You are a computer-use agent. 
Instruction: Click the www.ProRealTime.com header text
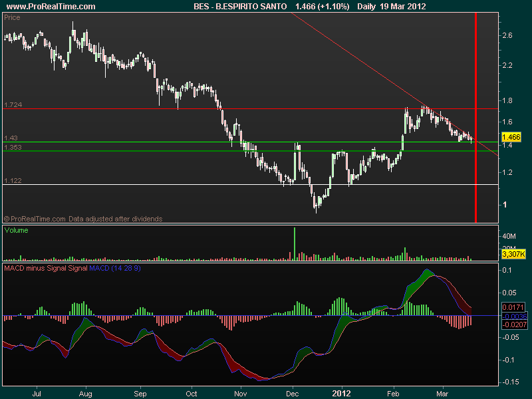(x=51, y=7)
